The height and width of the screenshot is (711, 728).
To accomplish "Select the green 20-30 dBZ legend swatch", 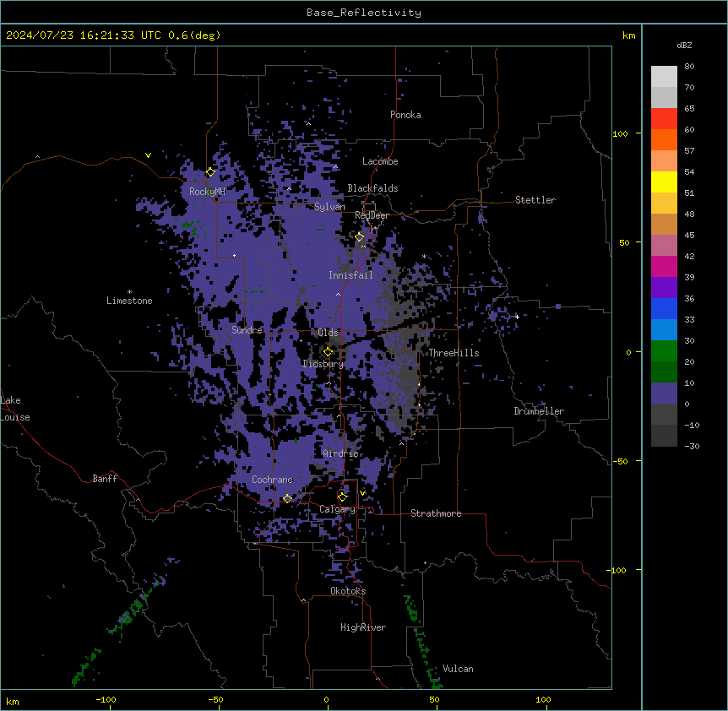I will [664, 351].
